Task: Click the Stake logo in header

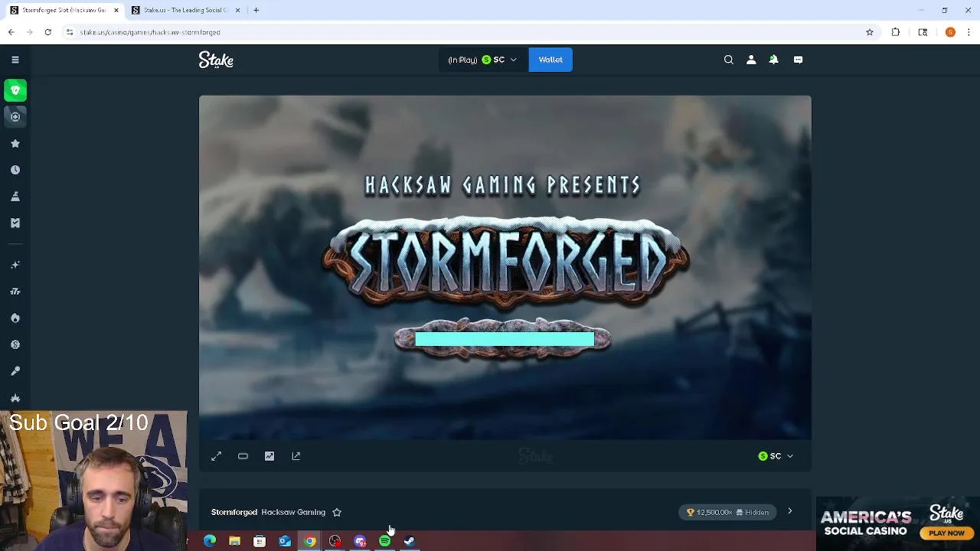Action: click(216, 60)
